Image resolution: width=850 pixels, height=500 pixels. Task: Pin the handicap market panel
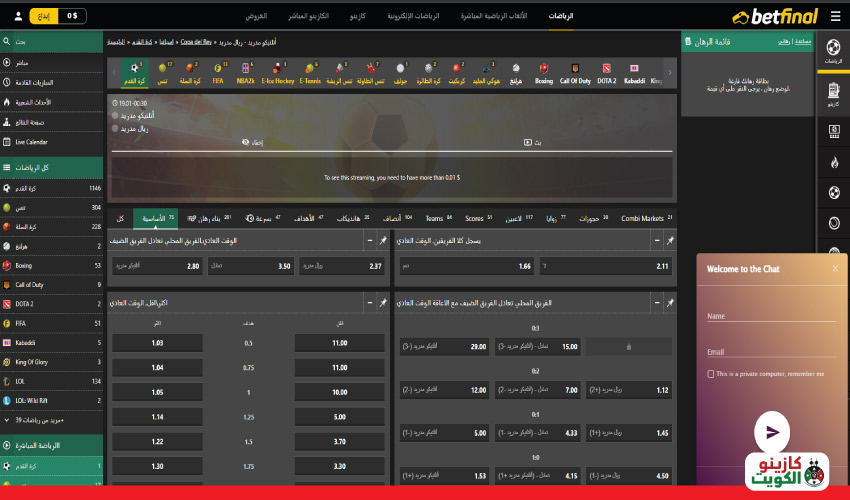[x=671, y=303]
